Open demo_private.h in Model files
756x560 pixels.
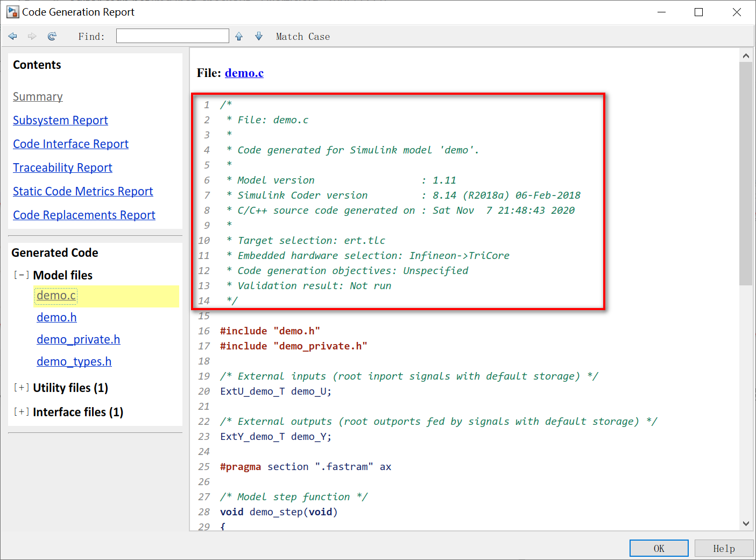[79, 339]
